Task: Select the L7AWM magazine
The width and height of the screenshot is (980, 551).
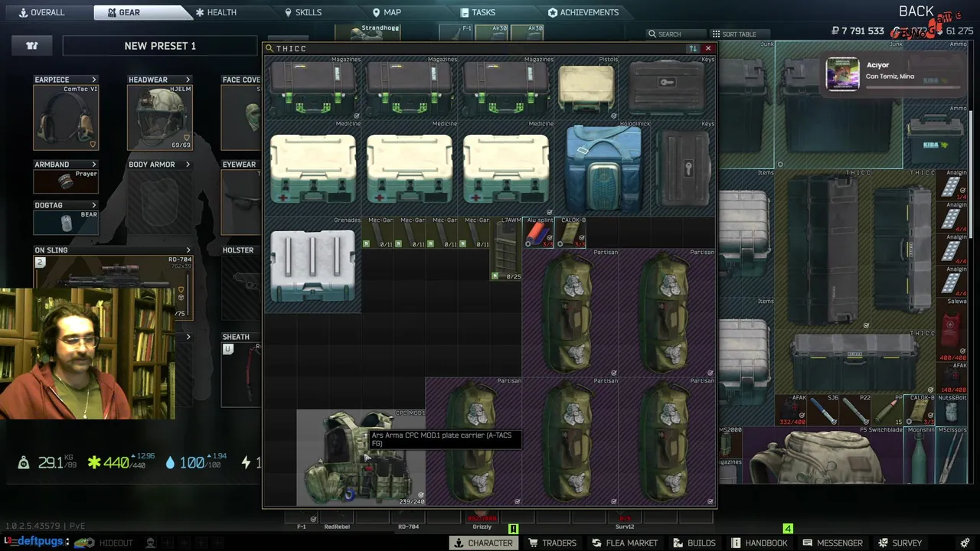Action: (x=506, y=249)
